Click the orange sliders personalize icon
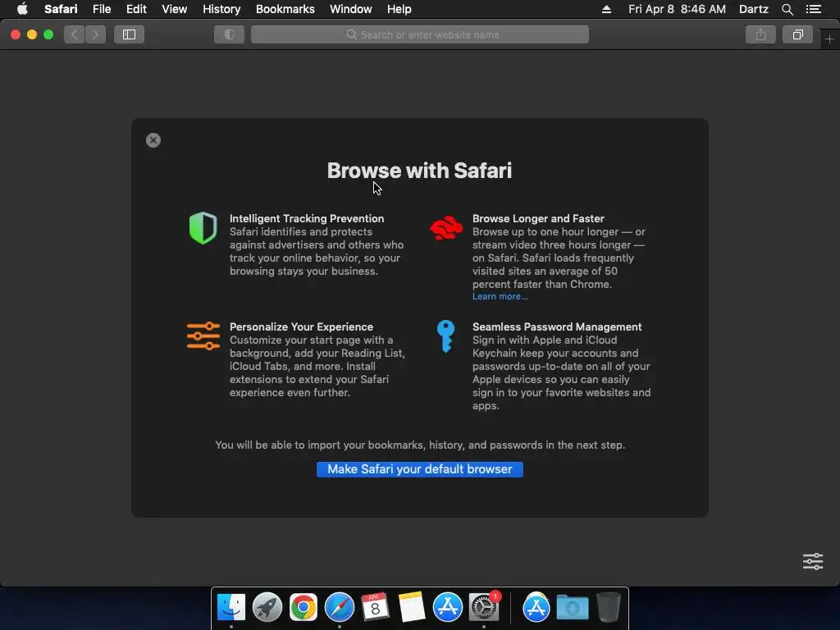Image resolution: width=840 pixels, height=630 pixels. (203, 336)
